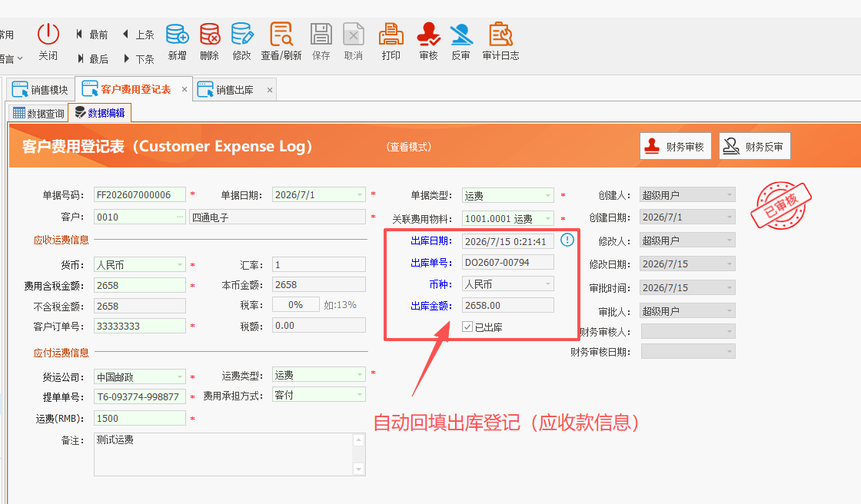Open the 创建日期 dropdown

(x=730, y=217)
